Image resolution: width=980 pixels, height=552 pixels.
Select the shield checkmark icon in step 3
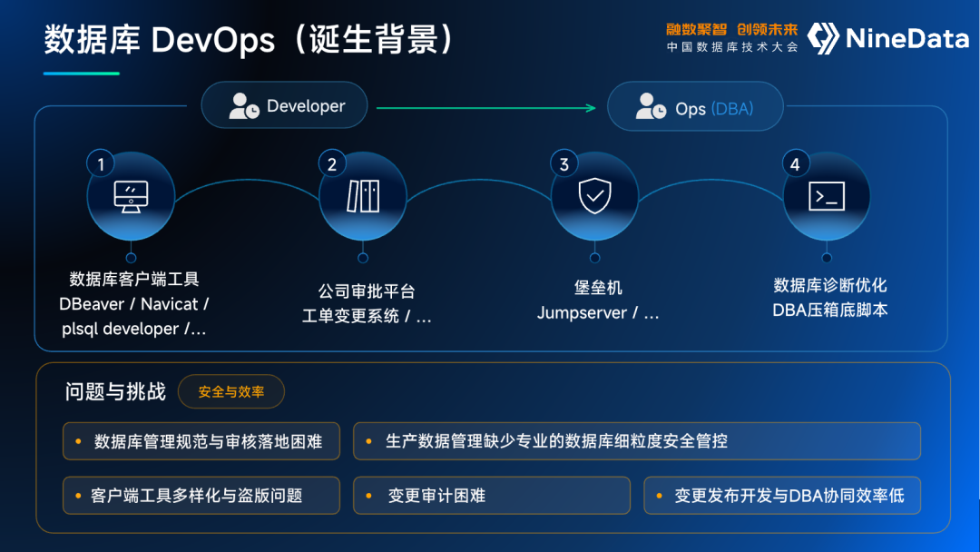(595, 196)
